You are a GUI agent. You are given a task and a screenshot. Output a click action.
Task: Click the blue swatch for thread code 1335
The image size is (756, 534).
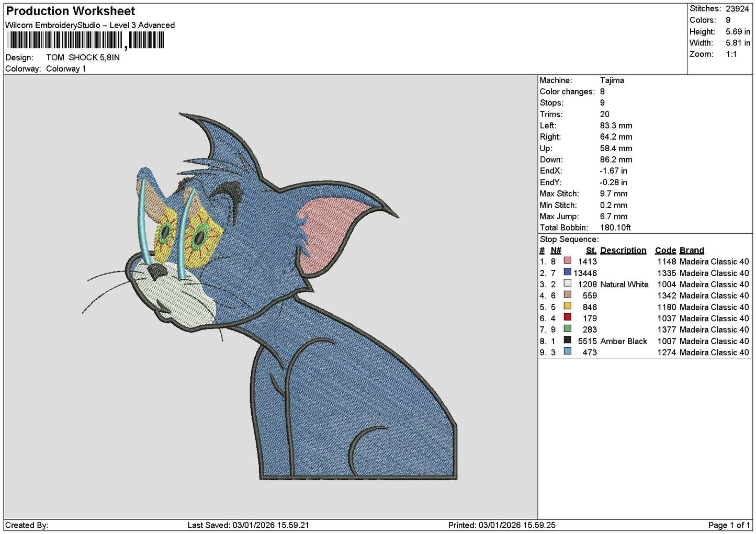(567, 272)
